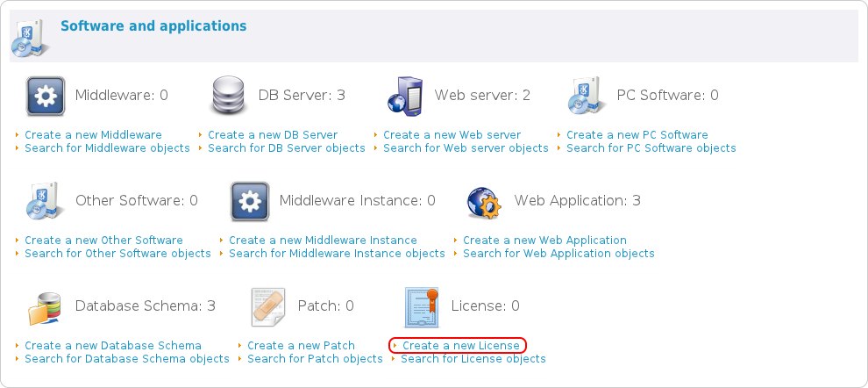Click the Web Application globe icon
The height and width of the screenshot is (388, 868).
484,202
